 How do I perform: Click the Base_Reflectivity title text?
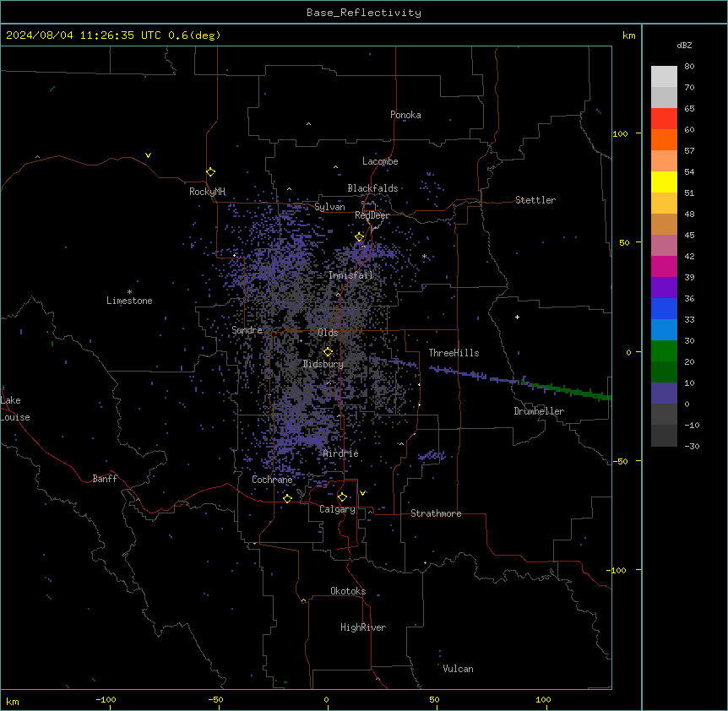click(x=364, y=13)
